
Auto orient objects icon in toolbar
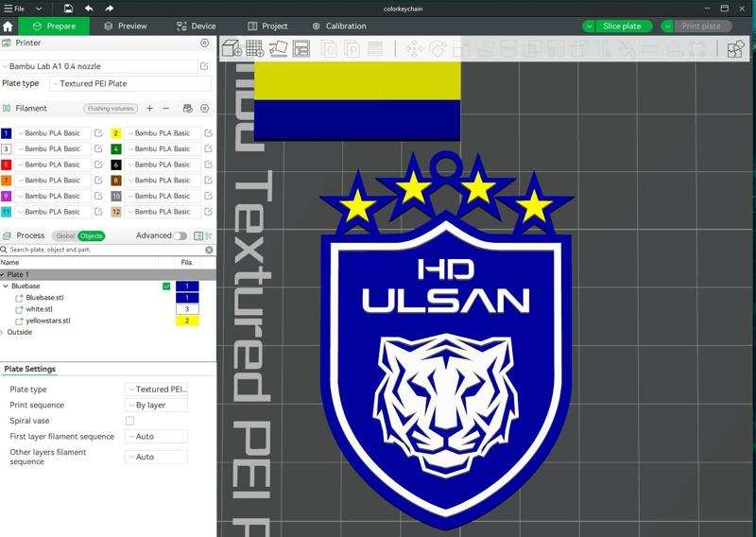tap(278, 48)
